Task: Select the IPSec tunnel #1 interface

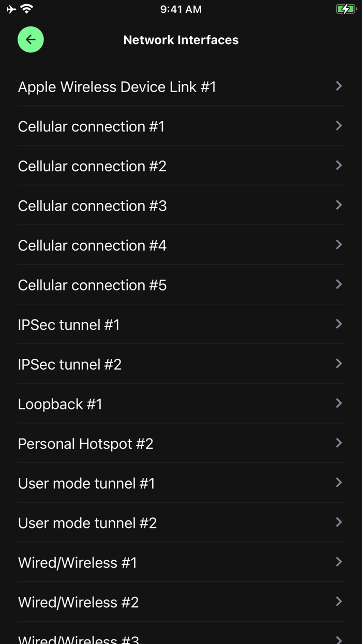Action: 69,325
